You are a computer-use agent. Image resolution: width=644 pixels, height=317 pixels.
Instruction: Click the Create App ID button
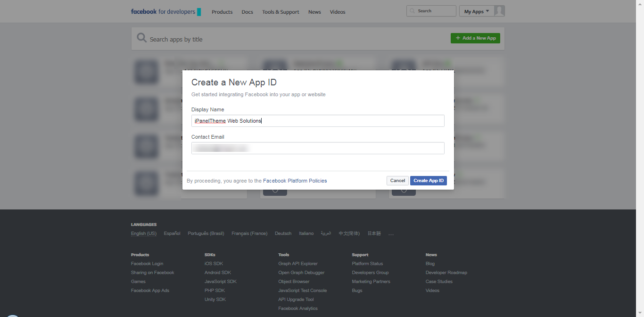point(429,181)
